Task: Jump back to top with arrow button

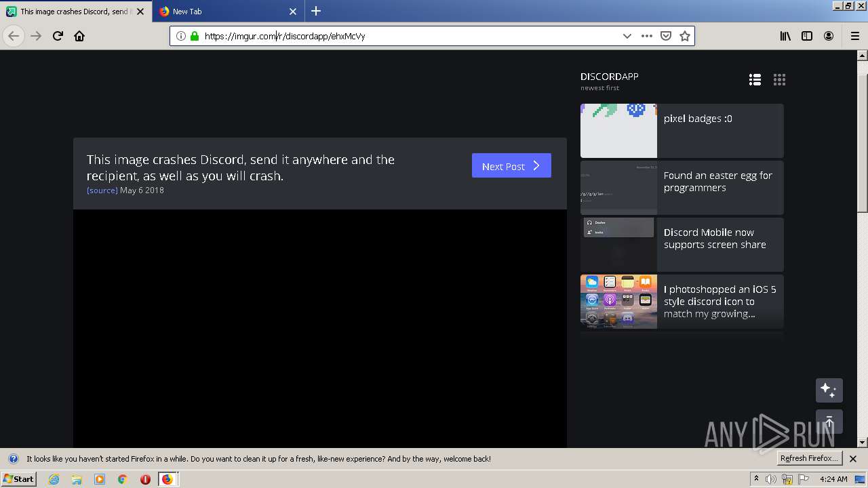Action: pyautogui.click(x=829, y=422)
